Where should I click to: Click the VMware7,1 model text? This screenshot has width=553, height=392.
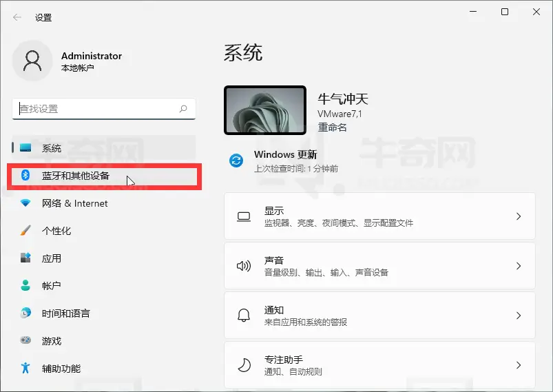coord(340,114)
